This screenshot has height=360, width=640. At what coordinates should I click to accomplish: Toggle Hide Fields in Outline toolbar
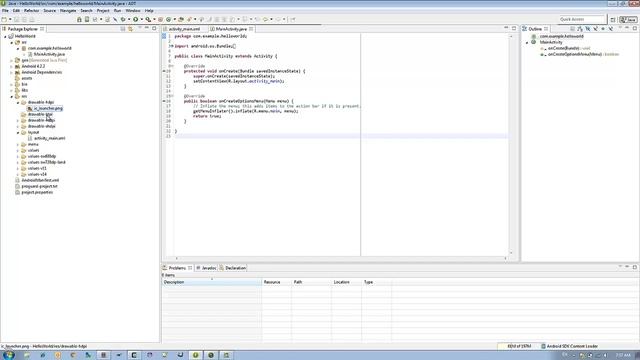coord(588,29)
